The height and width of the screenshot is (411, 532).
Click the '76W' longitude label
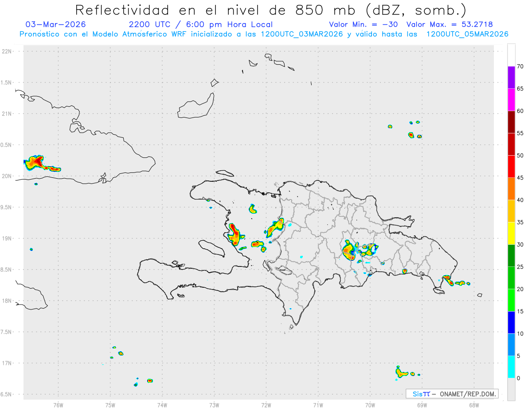click(x=58, y=405)
